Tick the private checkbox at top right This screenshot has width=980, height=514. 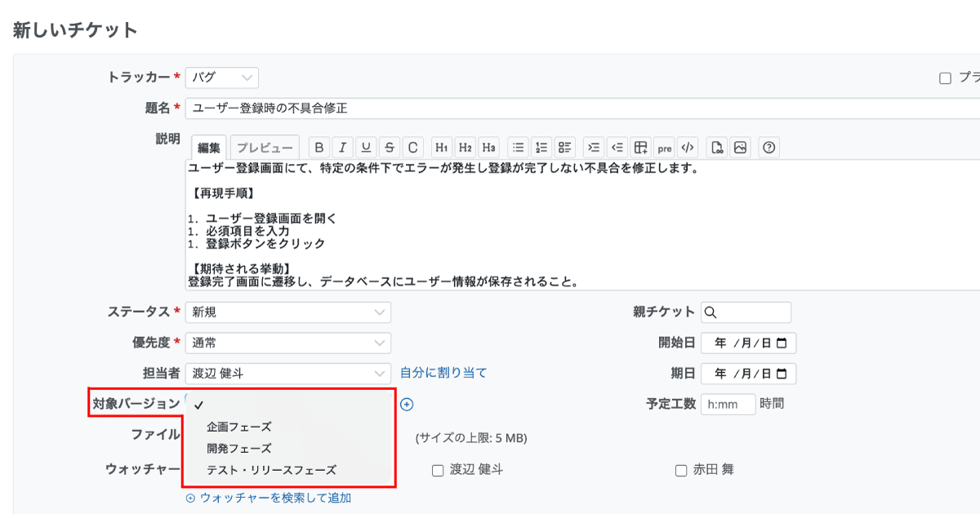tap(945, 78)
